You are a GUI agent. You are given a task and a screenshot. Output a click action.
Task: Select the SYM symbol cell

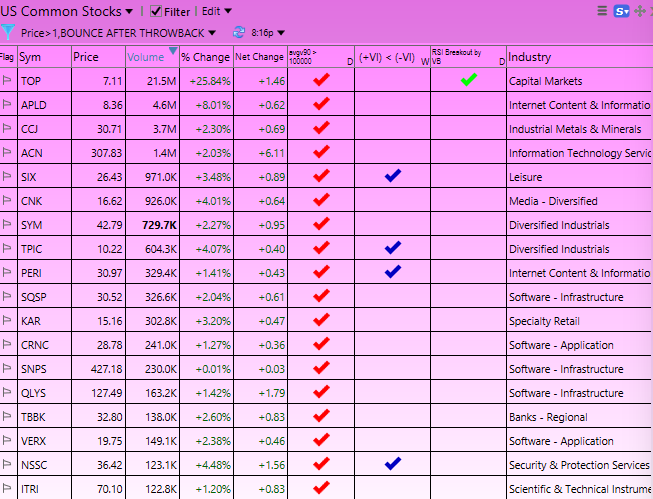[x=45, y=225]
